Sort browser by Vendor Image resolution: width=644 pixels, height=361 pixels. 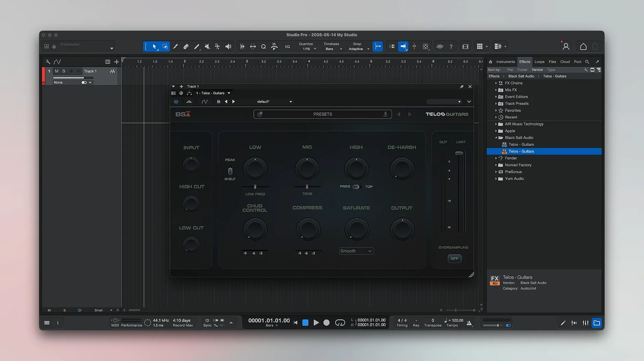(x=537, y=70)
